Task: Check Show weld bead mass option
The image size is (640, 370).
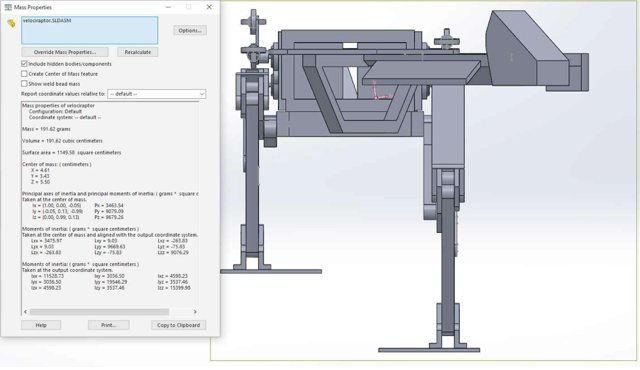Action: (24, 84)
